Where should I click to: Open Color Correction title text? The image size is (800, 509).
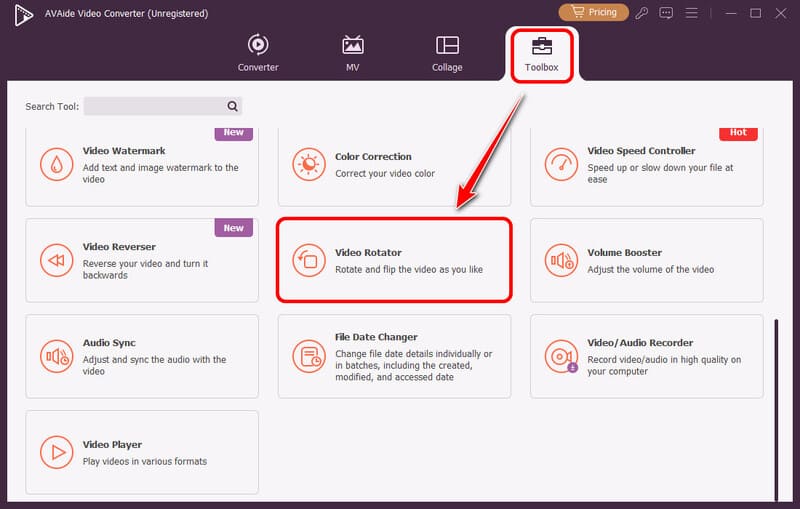point(373,157)
